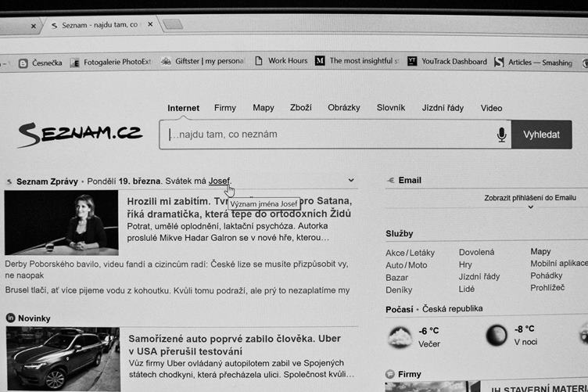The height and width of the screenshot is (392, 588).
Task: Expand the email login chevron
Action: point(530,207)
